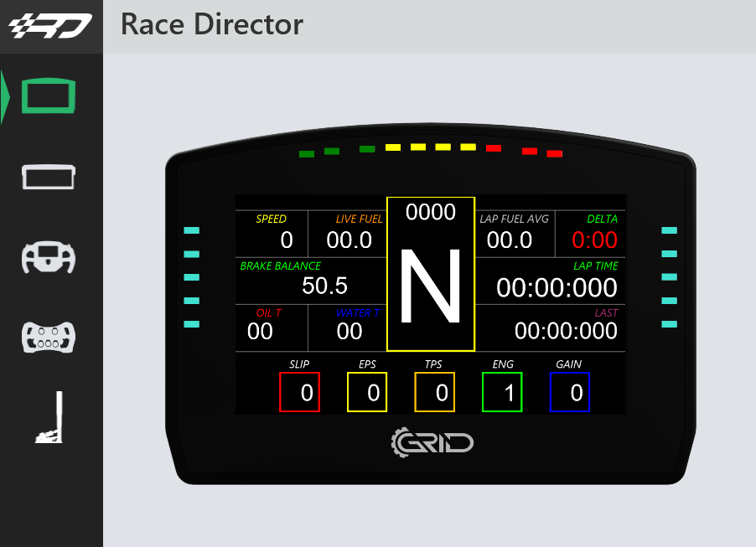Click the top left cyan flag LED
The height and width of the screenshot is (547, 756).
191,230
